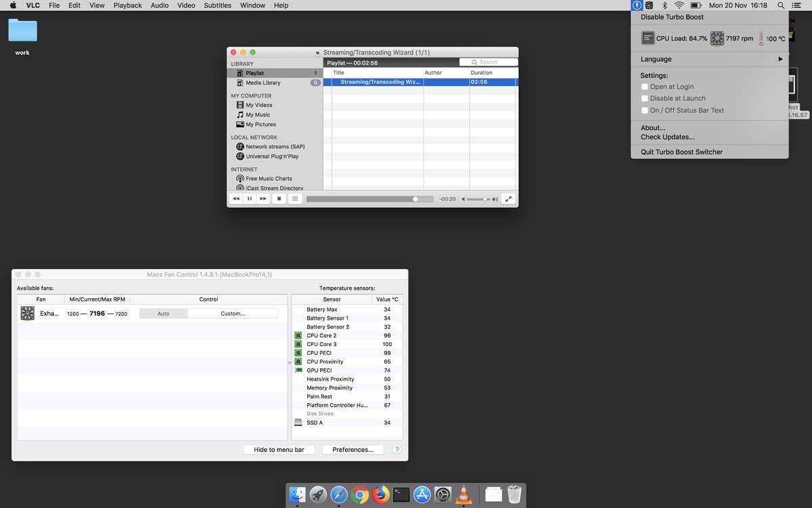The height and width of the screenshot is (508, 812).
Task: Click the help question mark button
Action: point(397,450)
